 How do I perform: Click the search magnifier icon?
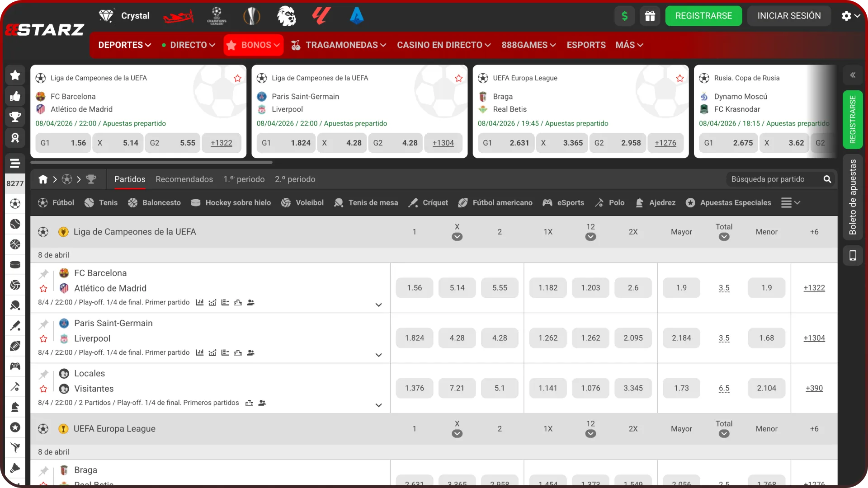[x=827, y=179]
